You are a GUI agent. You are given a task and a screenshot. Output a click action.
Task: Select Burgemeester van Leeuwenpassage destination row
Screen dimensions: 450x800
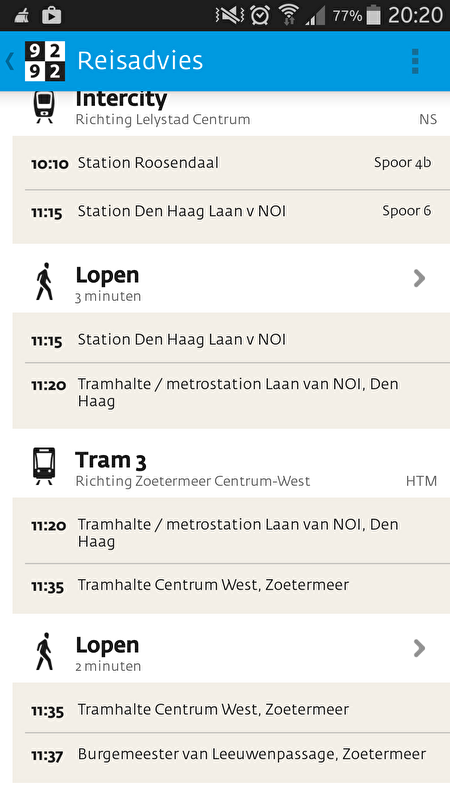click(x=231, y=754)
